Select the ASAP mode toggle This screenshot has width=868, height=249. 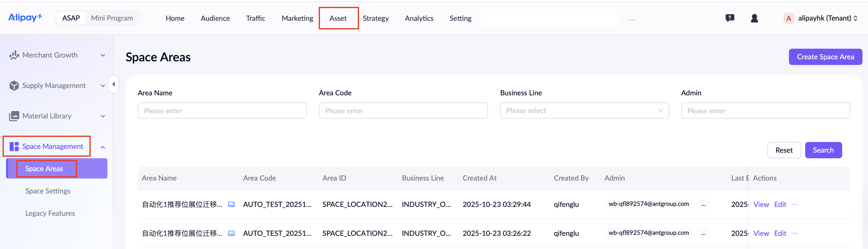click(x=71, y=18)
